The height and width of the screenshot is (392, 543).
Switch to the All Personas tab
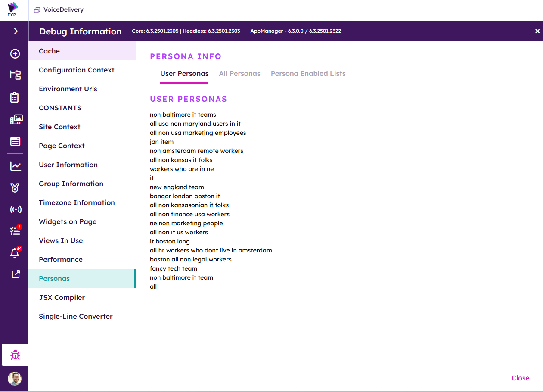(x=239, y=74)
